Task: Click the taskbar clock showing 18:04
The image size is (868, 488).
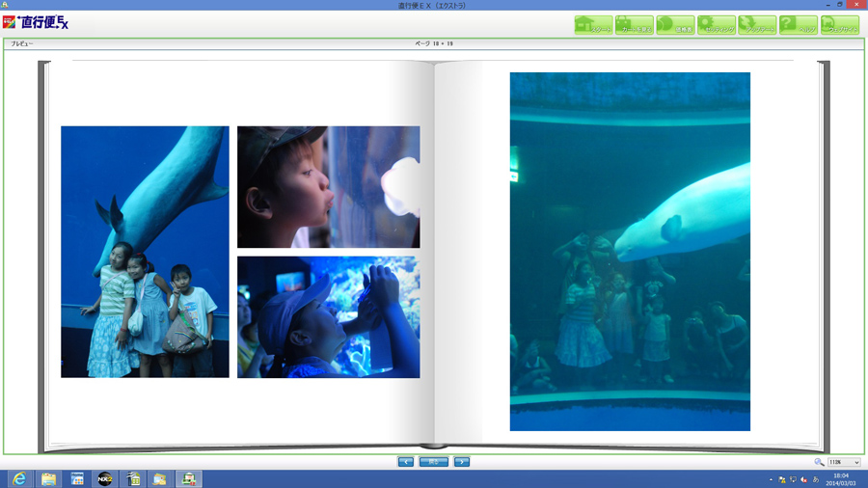Action: point(840,478)
